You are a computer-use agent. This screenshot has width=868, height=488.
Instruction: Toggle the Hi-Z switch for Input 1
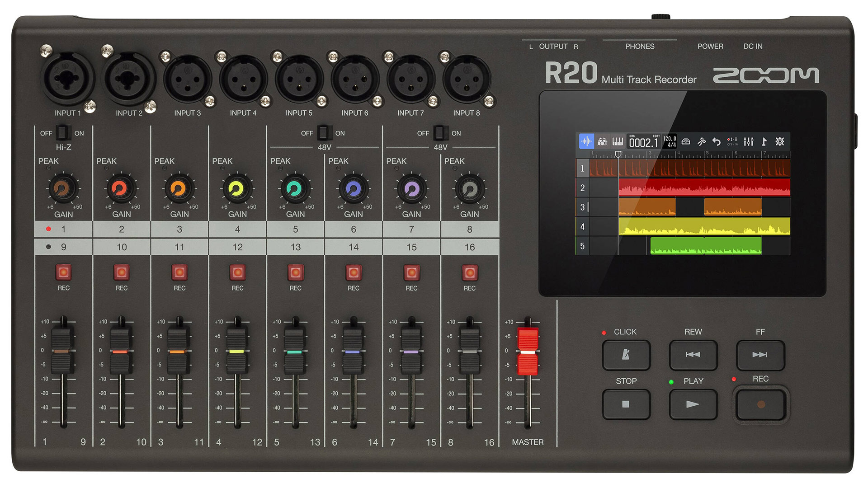pyautogui.click(x=62, y=133)
